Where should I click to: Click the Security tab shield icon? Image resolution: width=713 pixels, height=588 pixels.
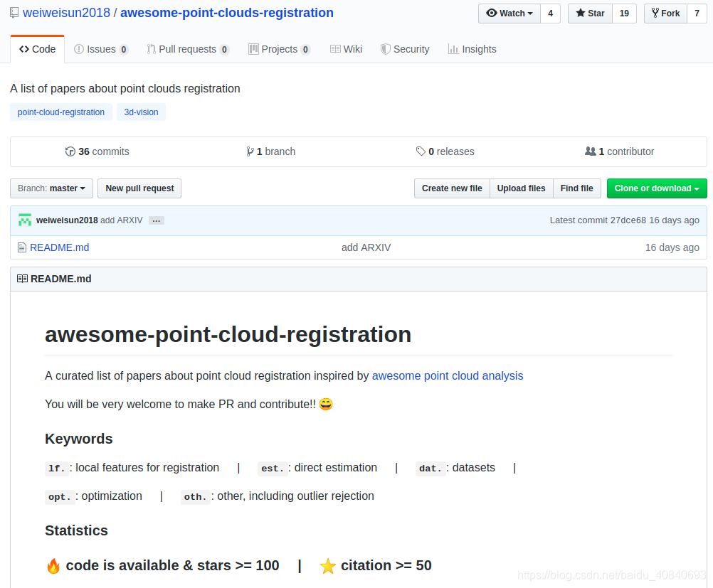pyautogui.click(x=385, y=49)
